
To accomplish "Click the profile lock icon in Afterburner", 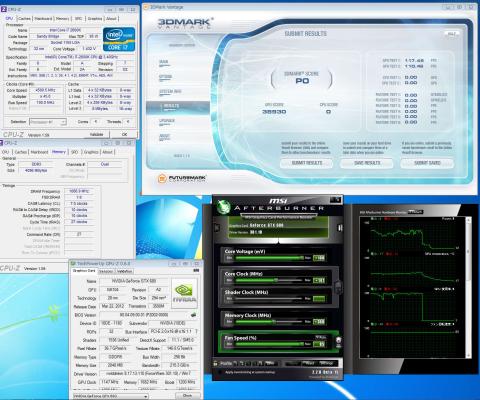I will click(216, 363).
